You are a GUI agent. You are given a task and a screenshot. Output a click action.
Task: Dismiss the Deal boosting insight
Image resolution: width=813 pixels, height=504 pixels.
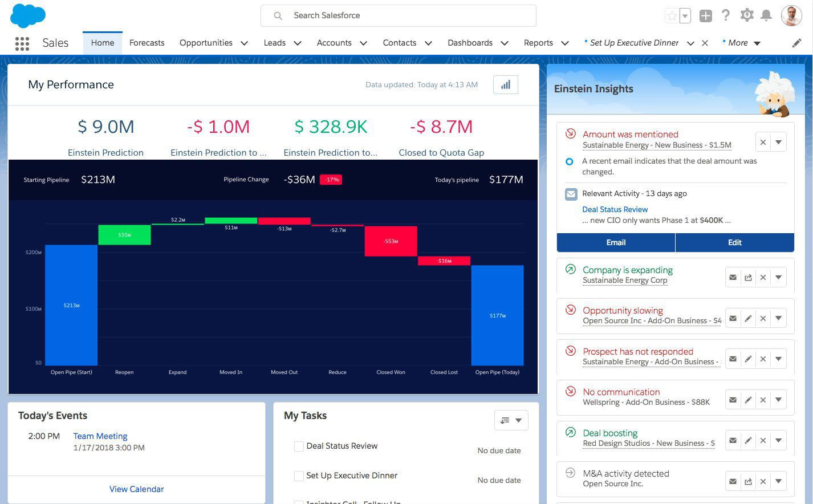pos(763,441)
